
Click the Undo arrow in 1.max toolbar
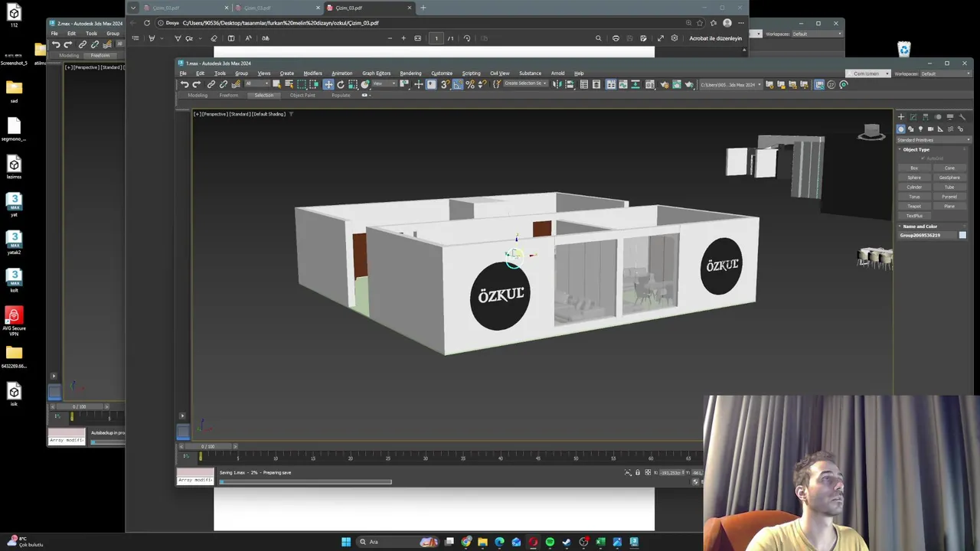185,84
